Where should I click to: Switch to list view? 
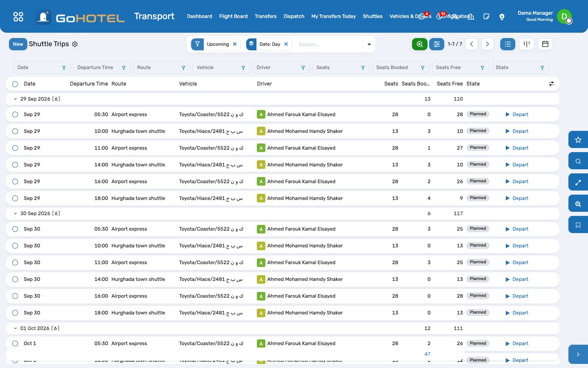pyautogui.click(x=508, y=44)
